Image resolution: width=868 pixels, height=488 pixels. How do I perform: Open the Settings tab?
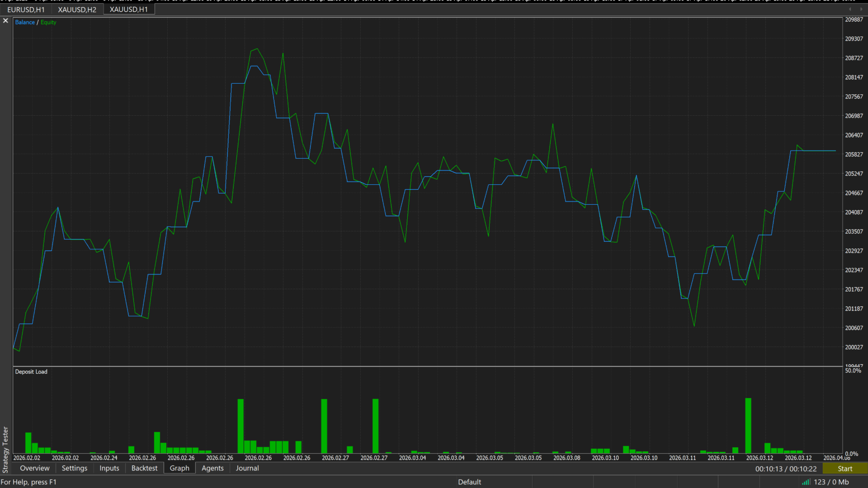(x=74, y=468)
